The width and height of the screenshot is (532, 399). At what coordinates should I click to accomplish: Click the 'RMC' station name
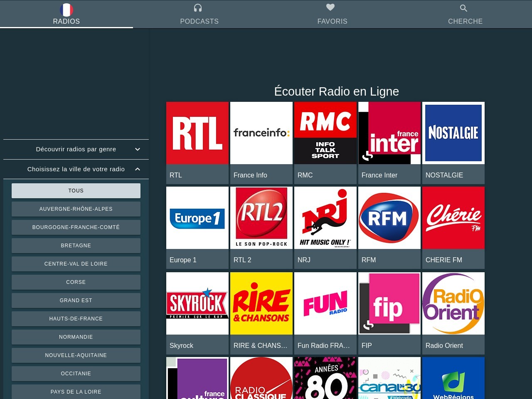[305, 175]
